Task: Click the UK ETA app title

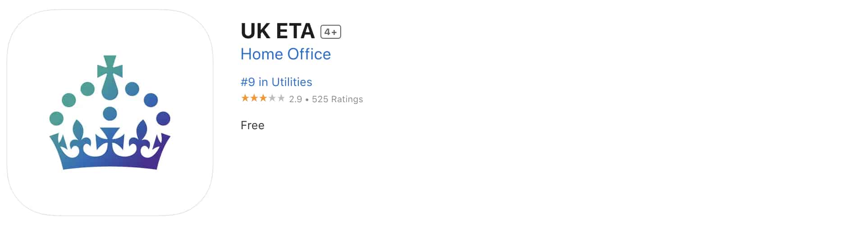Action: [x=278, y=31]
